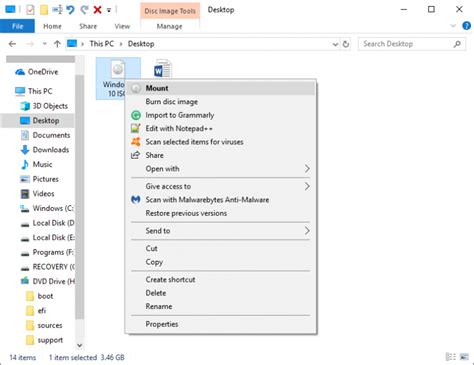Expand the Send to submenu
Screen dimensions: 474x365
[x=220, y=231]
